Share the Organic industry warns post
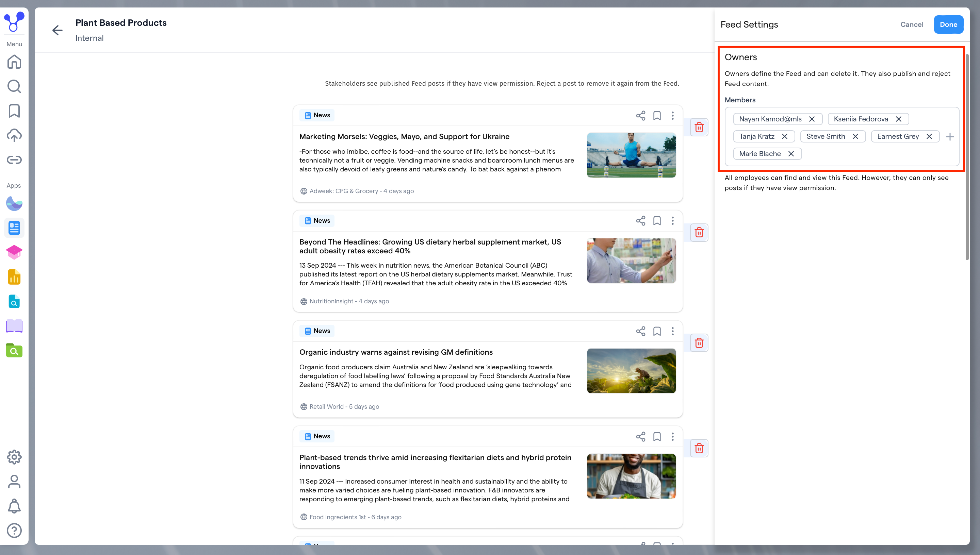This screenshot has width=980, height=555. pyautogui.click(x=641, y=331)
